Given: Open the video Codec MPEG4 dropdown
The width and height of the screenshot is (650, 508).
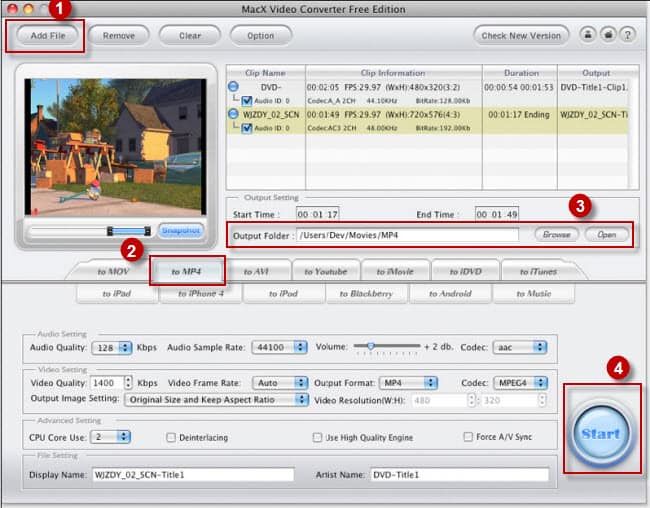Looking at the screenshot, I should [x=521, y=383].
